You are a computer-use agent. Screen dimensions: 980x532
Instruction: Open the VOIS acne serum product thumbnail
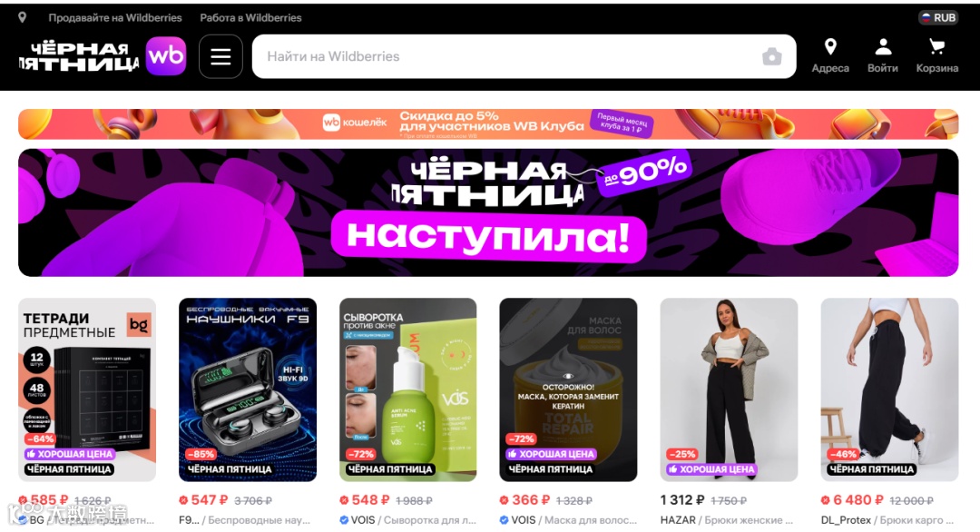click(408, 389)
